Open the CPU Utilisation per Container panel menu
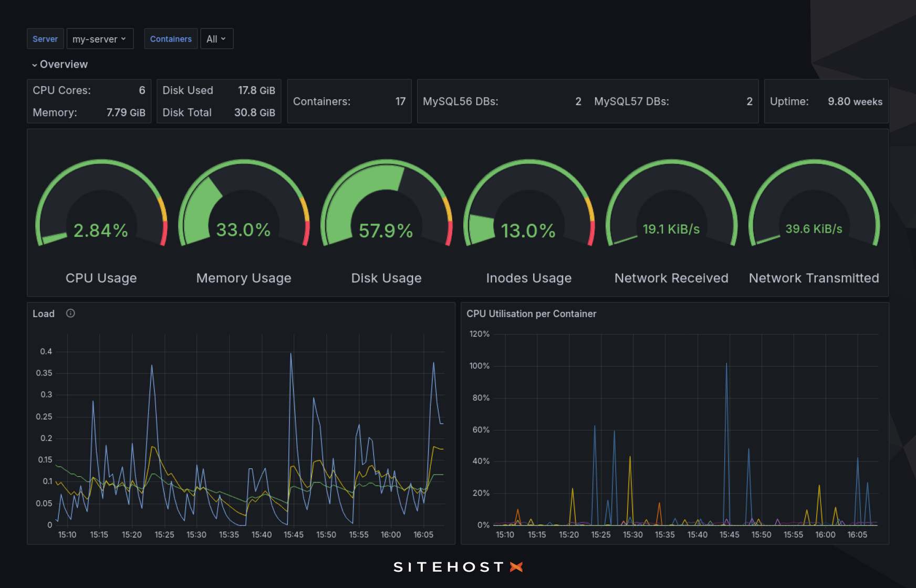Viewport: 916px width, 588px height. pos(532,313)
